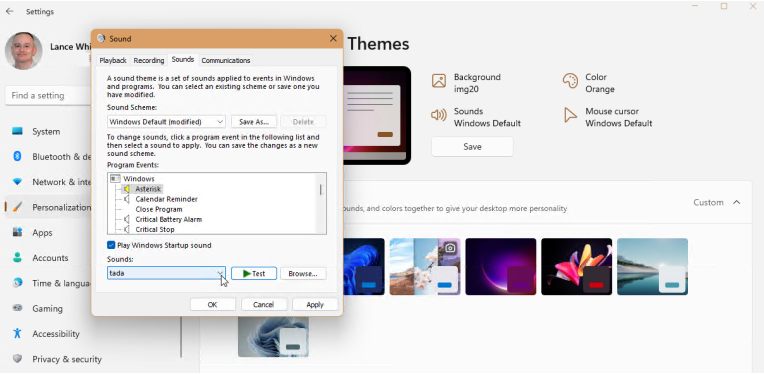Click the Color Orange setting text
This screenshot has height=374, width=764.
click(600, 83)
